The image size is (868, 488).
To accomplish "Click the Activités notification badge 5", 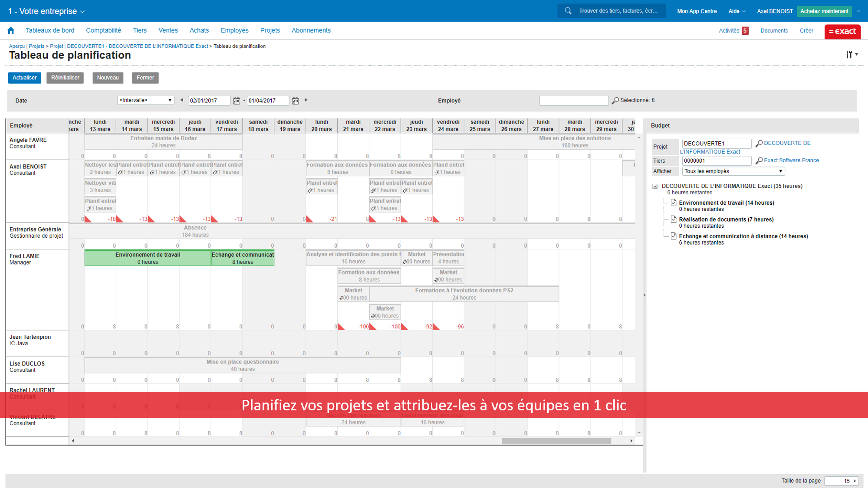I will click(745, 31).
